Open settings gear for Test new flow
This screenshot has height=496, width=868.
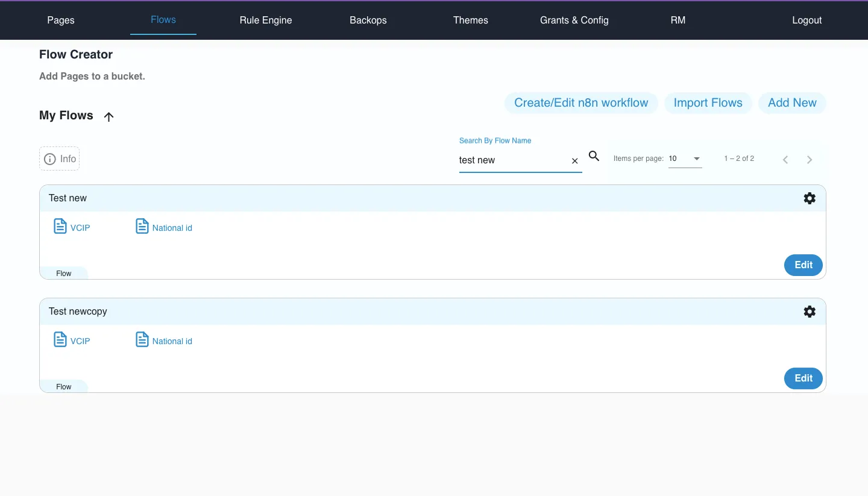pos(810,198)
